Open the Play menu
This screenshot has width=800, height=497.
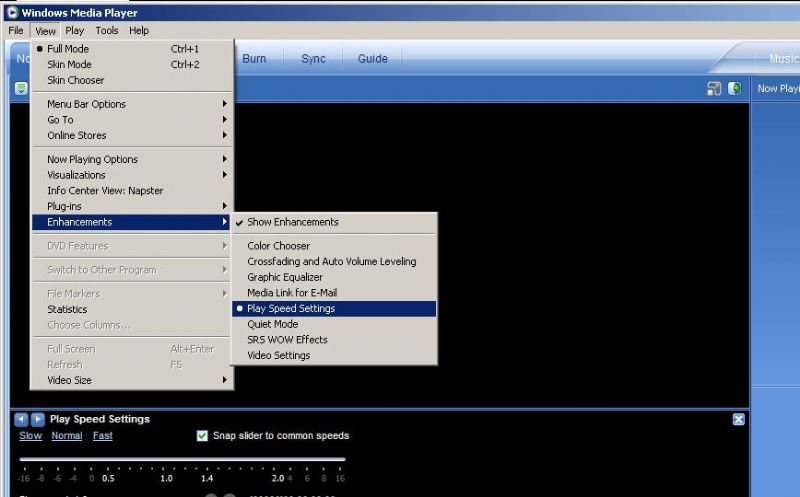(74, 31)
